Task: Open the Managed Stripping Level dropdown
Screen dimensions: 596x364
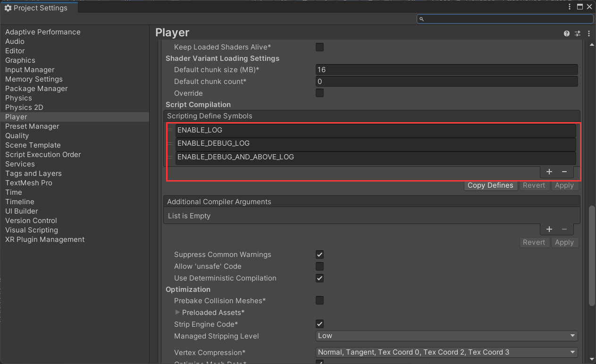Action: tap(446, 336)
